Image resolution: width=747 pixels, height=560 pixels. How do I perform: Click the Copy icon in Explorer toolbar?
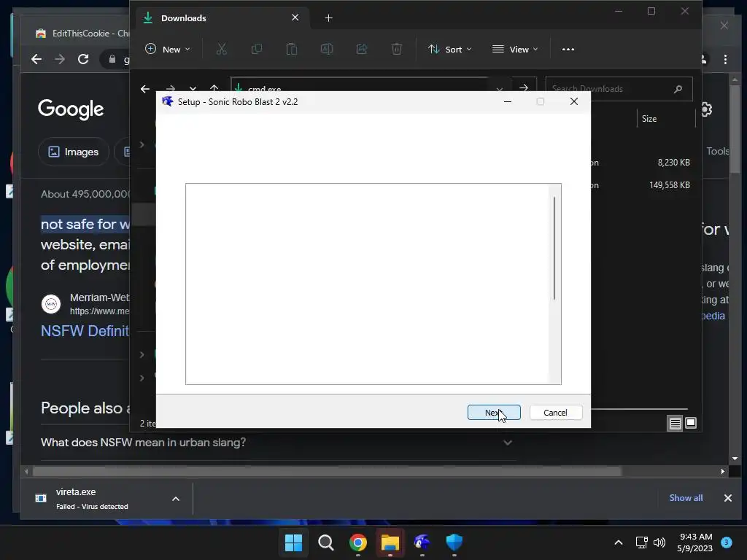point(256,49)
